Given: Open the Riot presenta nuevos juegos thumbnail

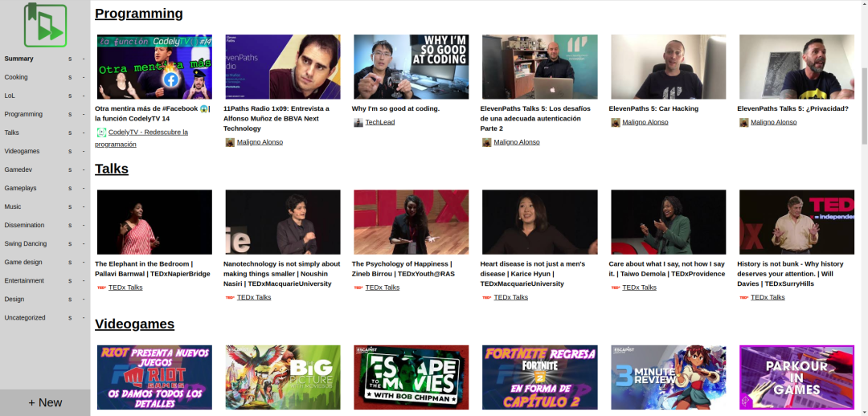Looking at the screenshot, I should (154, 377).
